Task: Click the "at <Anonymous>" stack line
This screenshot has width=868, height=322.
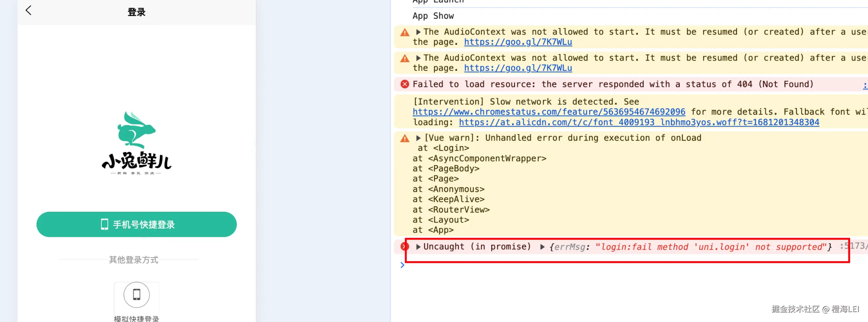Action: point(448,189)
